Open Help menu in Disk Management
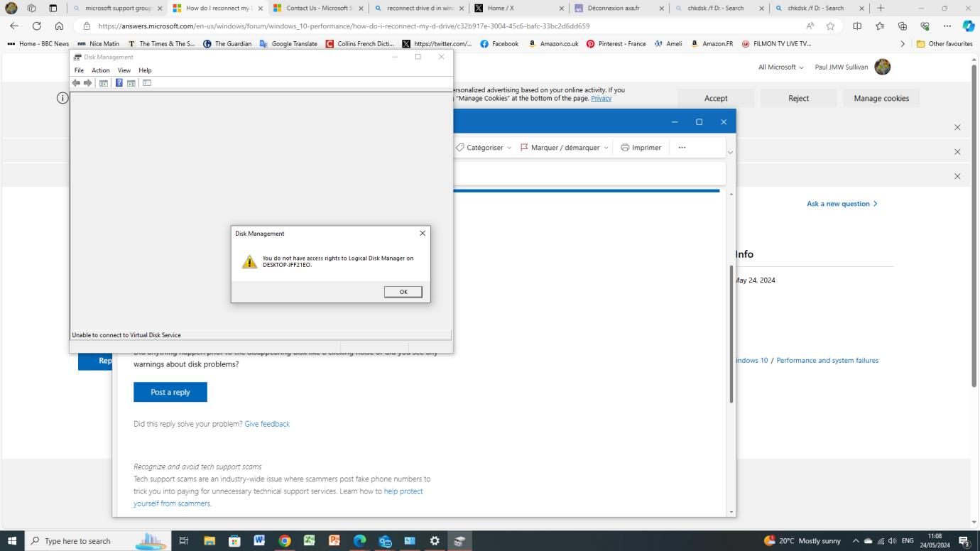 coord(145,70)
